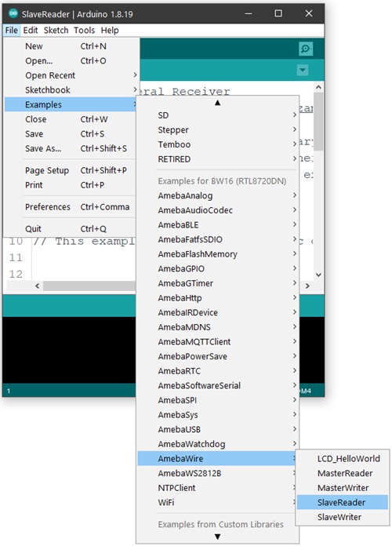Open the File menu
The height and width of the screenshot is (546, 392).
click(x=12, y=31)
